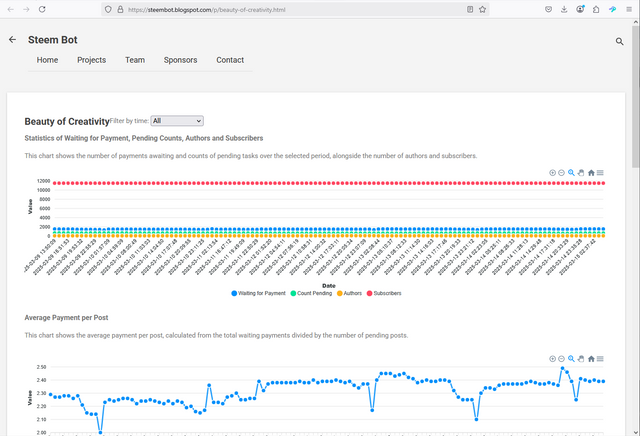Viewport: 640px width, 436px height.
Task: Toggle the Count Pending legend series
Action: (311, 293)
